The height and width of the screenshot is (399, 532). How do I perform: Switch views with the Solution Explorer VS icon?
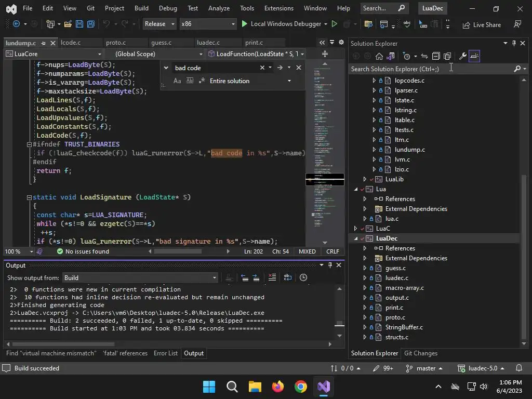pos(391,56)
